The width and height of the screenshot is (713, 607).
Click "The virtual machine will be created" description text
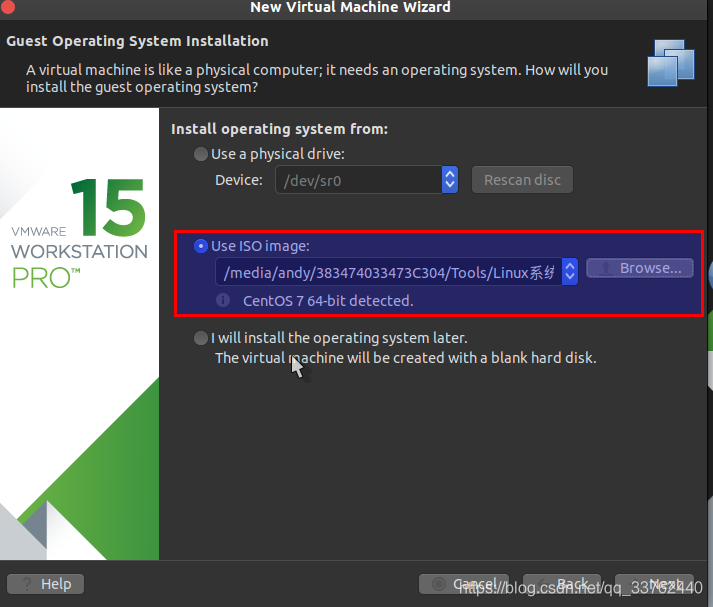point(406,358)
